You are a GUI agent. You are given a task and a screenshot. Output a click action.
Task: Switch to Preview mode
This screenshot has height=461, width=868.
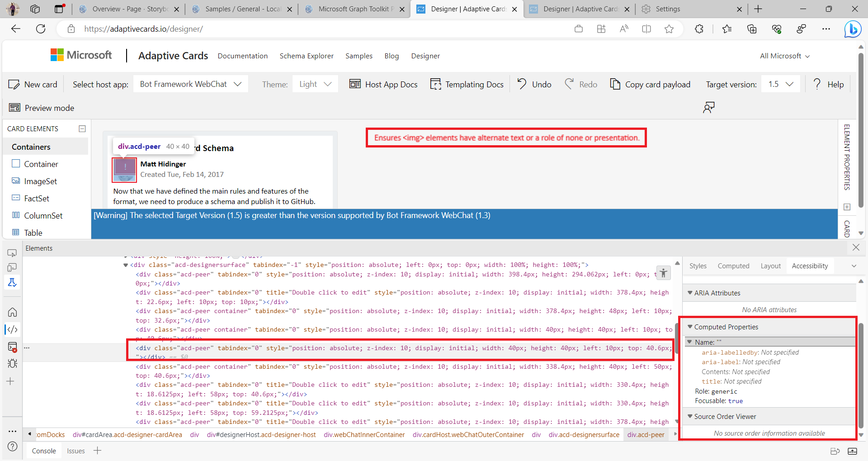pos(42,108)
